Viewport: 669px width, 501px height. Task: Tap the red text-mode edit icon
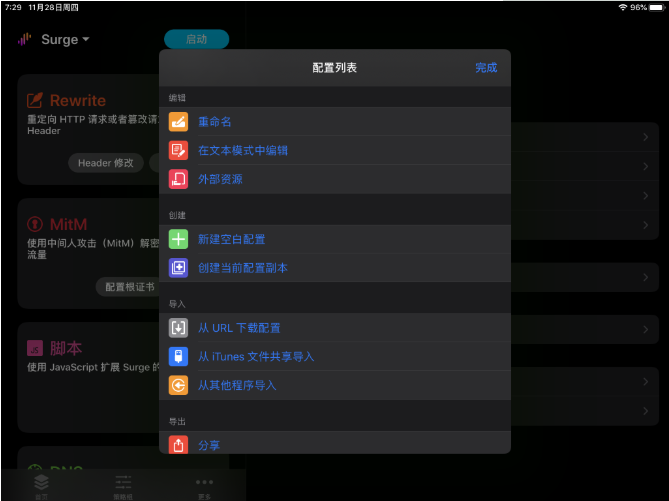(178, 150)
